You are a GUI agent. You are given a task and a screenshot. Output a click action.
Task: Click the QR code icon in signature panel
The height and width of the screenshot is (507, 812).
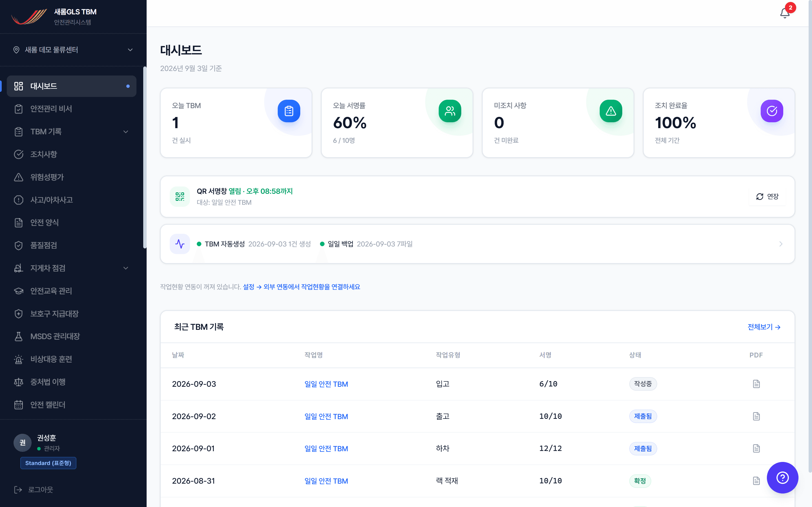[180, 197]
